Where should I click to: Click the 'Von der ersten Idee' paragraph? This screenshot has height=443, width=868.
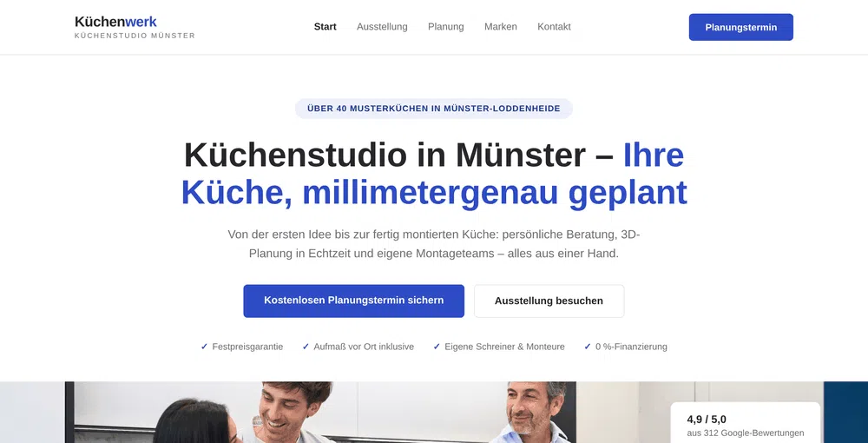click(x=434, y=244)
